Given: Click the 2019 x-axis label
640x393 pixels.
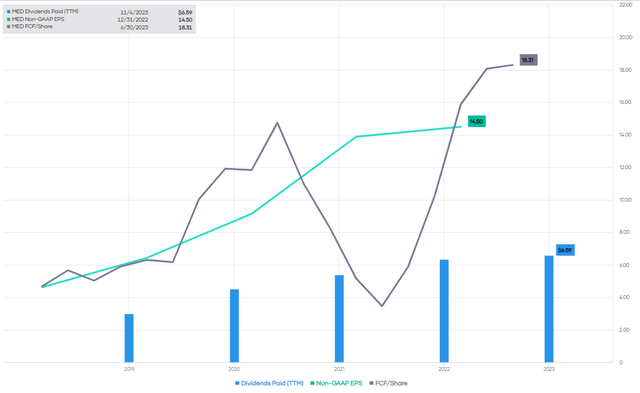Looking at the screenshot, I should tap(129, 369).
